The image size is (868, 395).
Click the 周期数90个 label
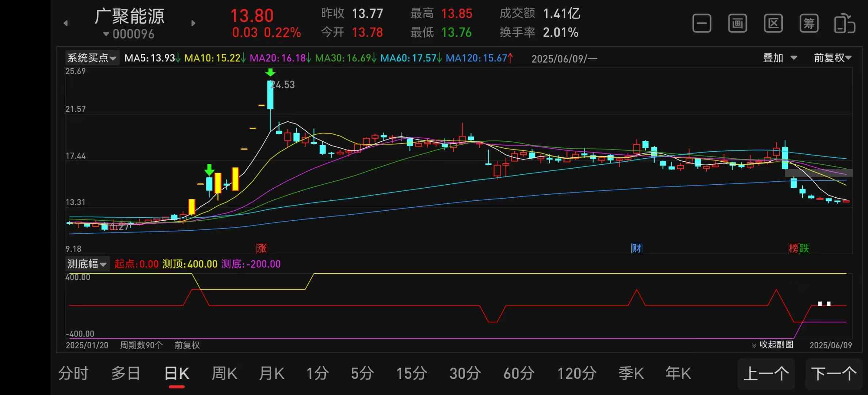[141, 345]
